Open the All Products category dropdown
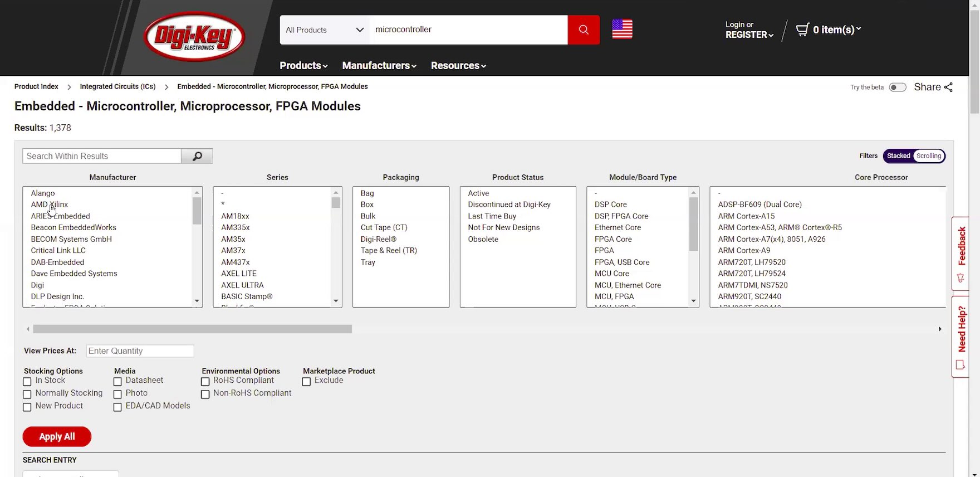 324,30
